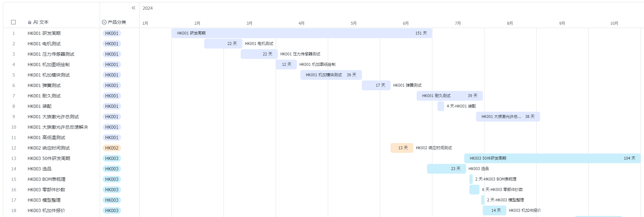
Task: Select the 36 天 机加模块测试 Gantt bar
Action: (x=331, y=75)
